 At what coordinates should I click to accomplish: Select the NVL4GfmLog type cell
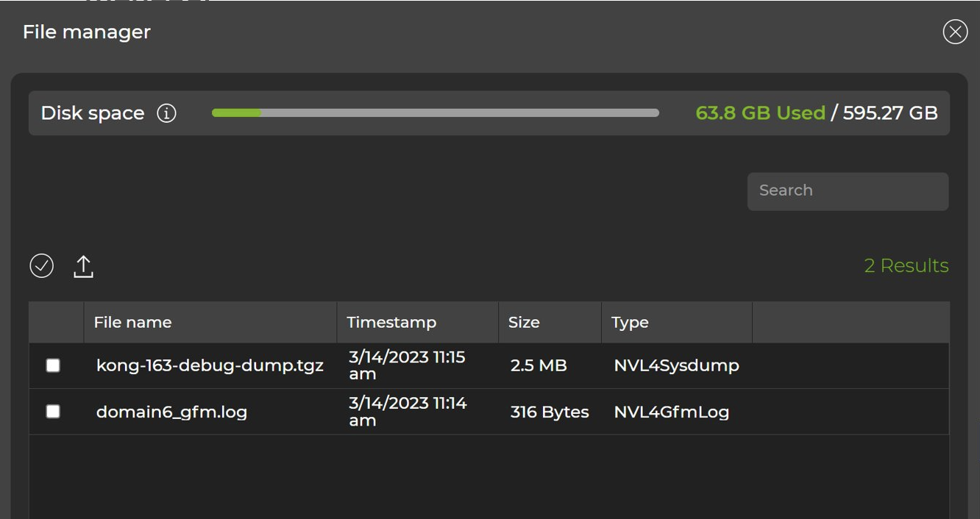tap(671, 412)
